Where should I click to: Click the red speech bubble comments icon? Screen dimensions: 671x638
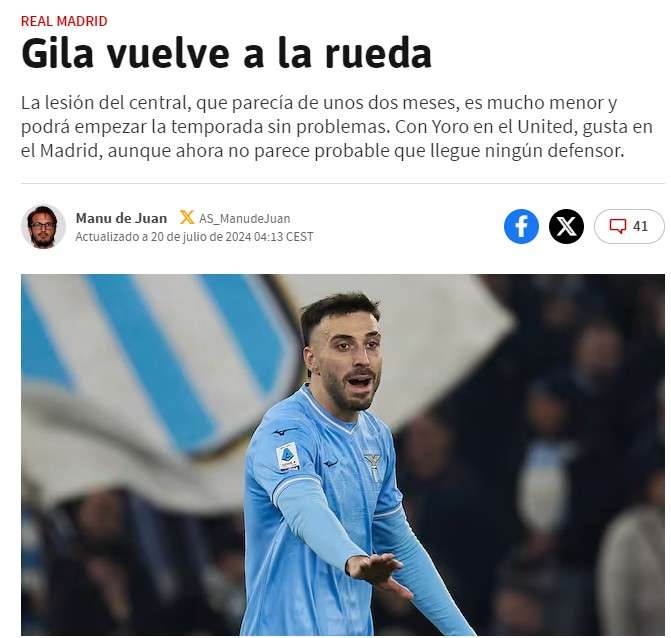(618, 226)
